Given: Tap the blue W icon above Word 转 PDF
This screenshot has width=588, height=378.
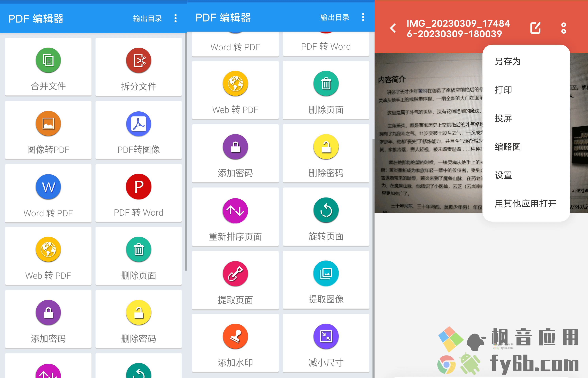Looking at the screenshot, I should point(48,187).
